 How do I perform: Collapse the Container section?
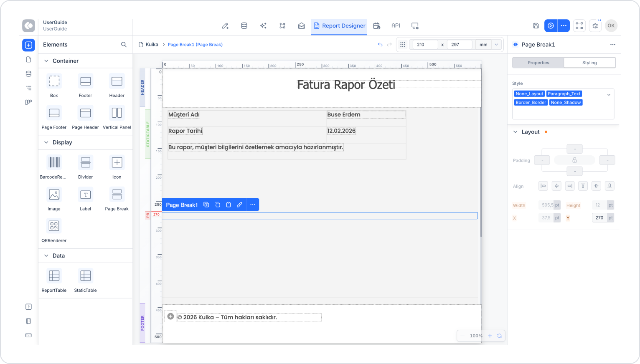pos(46,61)
